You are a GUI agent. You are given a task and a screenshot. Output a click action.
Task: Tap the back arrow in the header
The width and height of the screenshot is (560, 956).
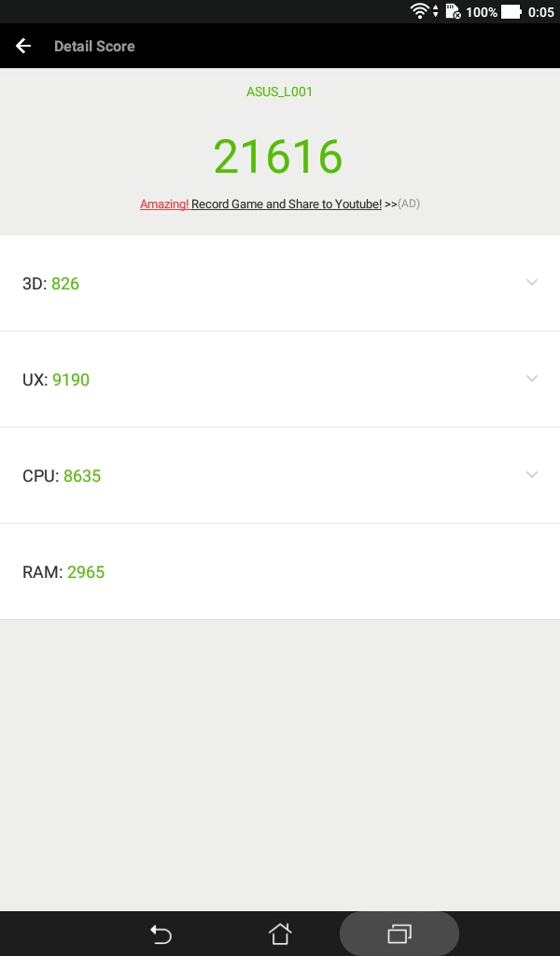23,46
